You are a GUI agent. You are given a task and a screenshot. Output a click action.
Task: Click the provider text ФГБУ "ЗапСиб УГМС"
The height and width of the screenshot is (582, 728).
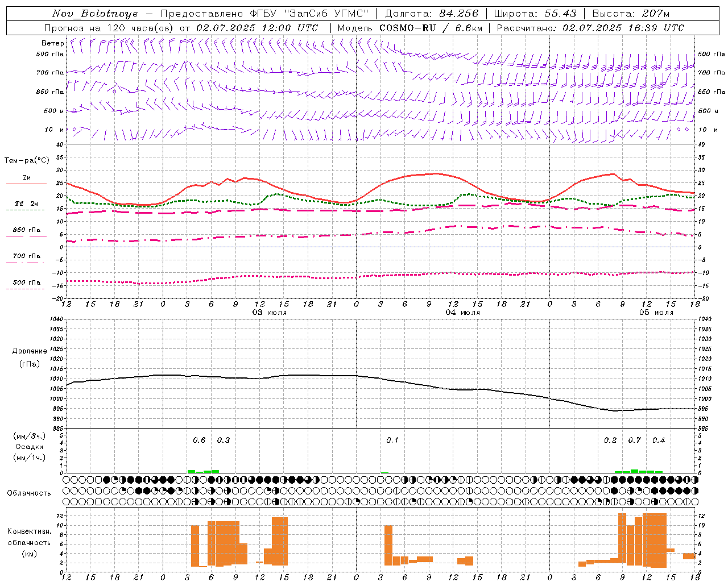click(x=309, y=14)
